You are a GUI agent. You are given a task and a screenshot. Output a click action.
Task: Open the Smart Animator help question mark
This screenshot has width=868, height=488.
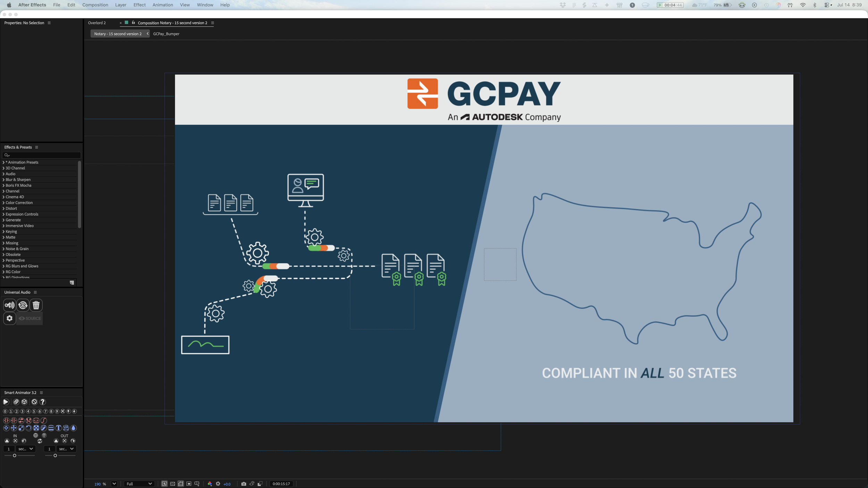pyautogui.click(x=43, y=402)
